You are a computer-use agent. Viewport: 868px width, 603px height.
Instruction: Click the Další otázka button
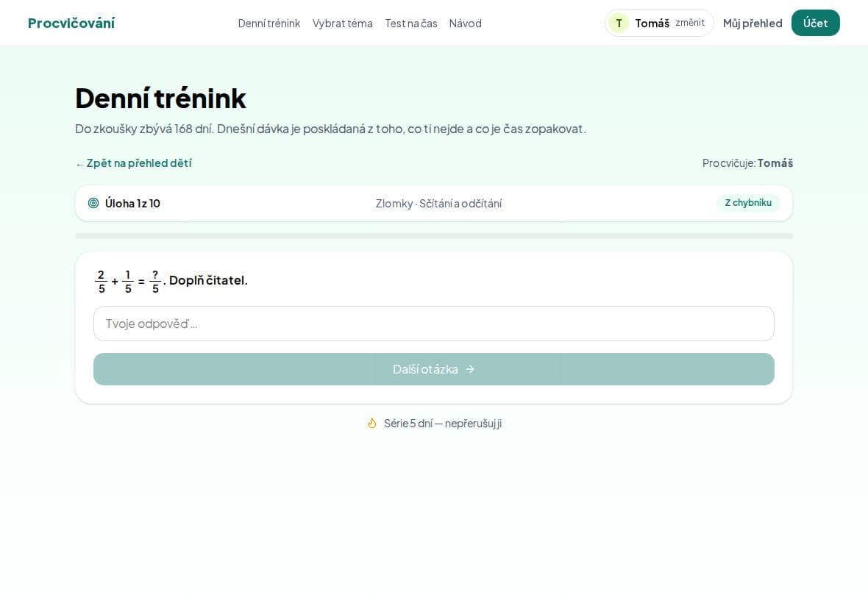(434, 369)
